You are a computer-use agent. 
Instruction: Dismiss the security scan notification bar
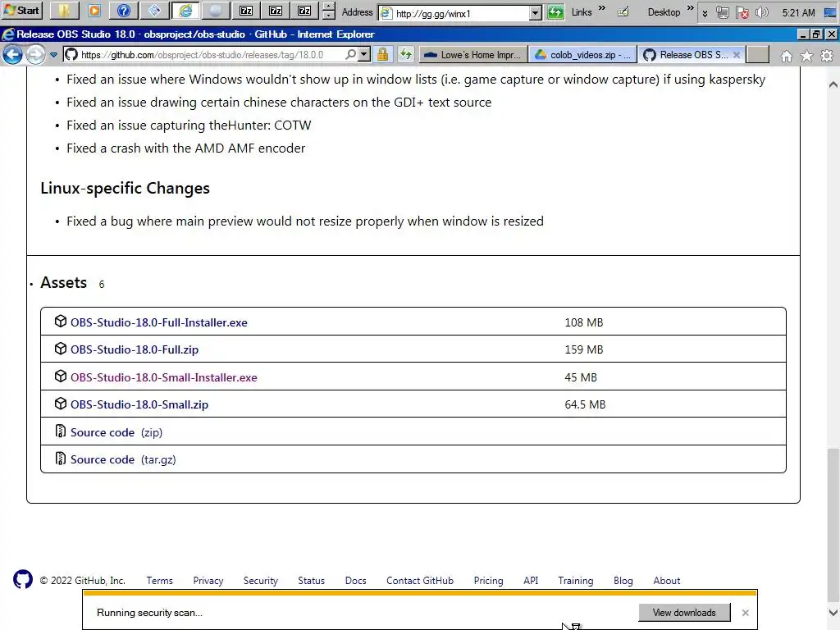[745, 612]
